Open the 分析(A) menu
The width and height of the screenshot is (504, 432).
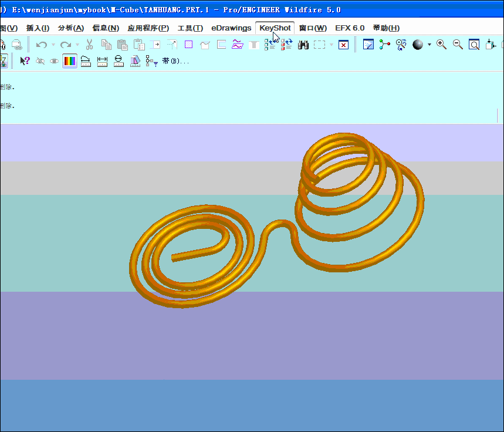click(71, 28)
